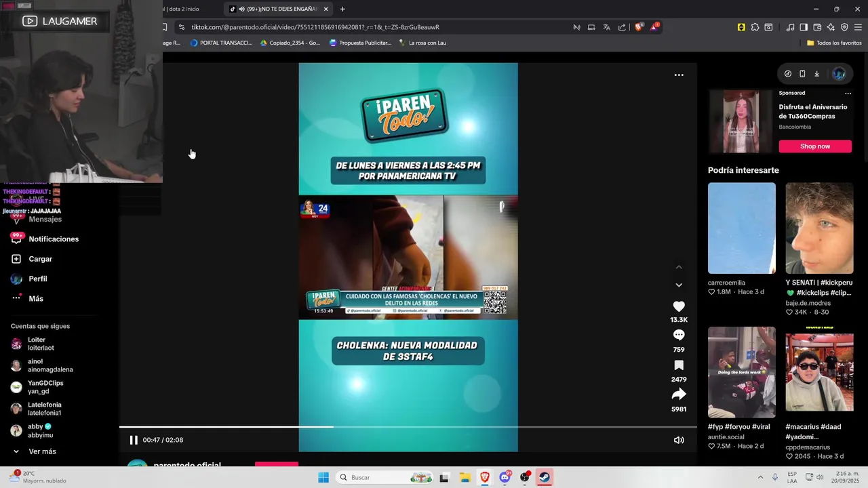Click the Shop now button
This screenshot has width=868, height=488.
[815, 146]
